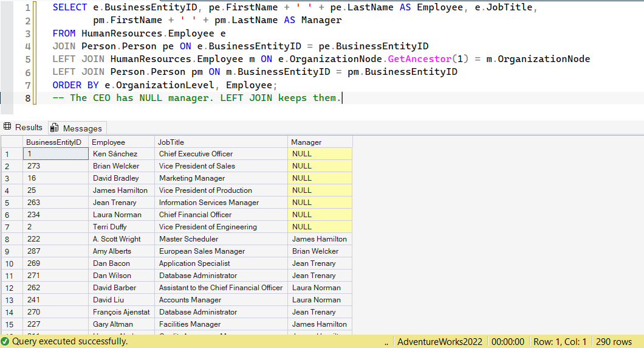
Task: Click the cell 'Dan Bacon'
Action: click(x=122, y=263)
